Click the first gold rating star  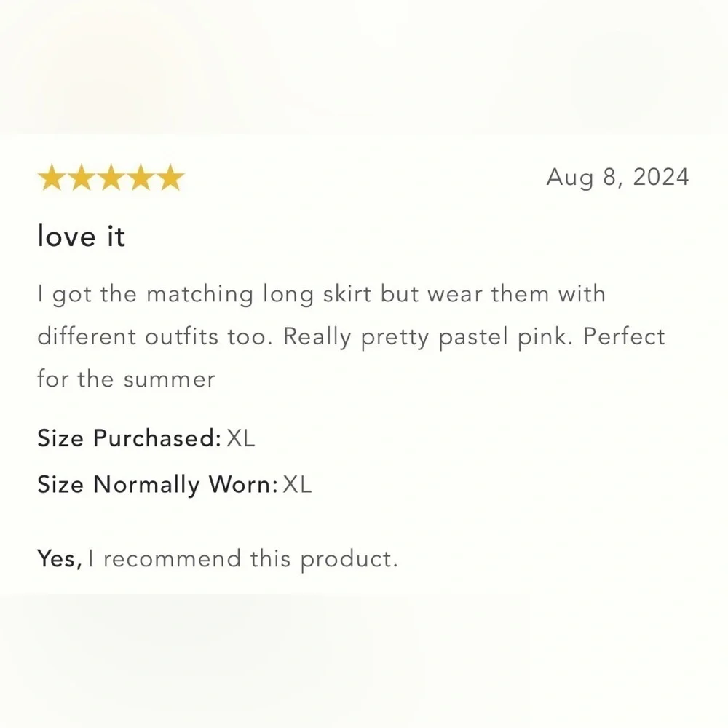(52, 178)
